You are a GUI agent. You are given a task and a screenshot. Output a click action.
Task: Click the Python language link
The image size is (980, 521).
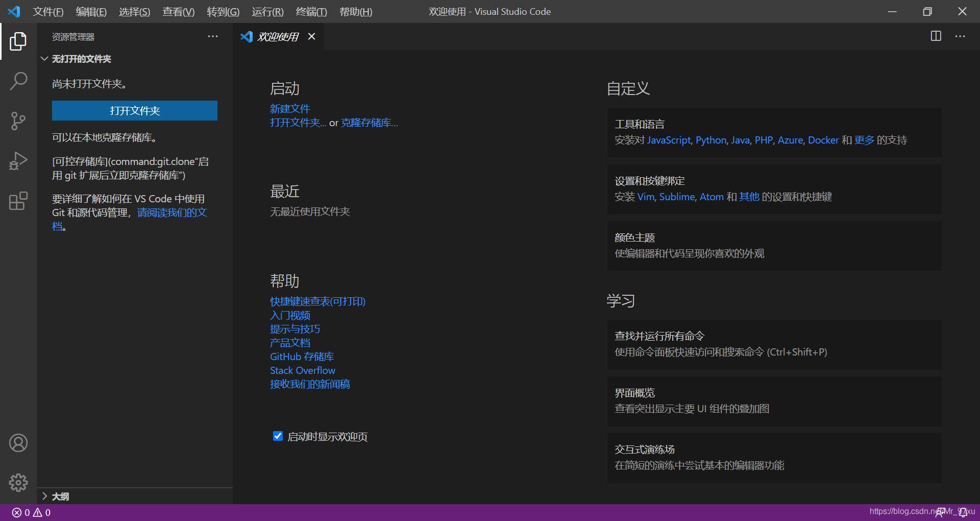click(711, 140)
